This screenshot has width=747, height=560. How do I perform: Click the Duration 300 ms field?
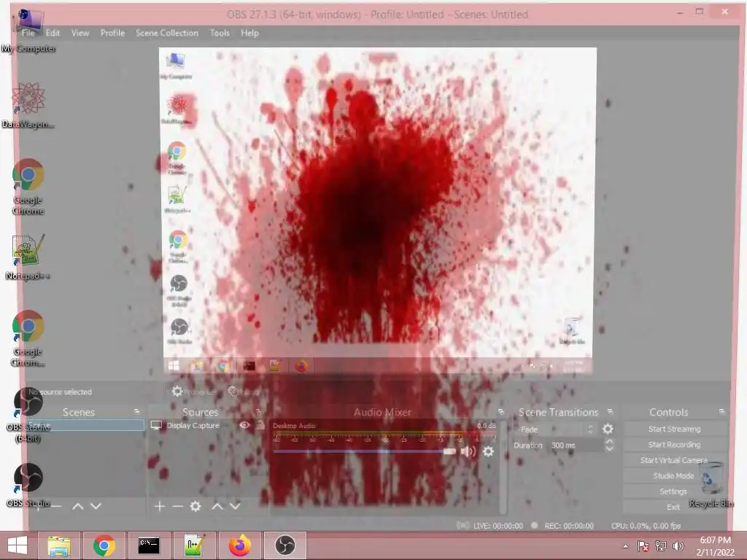tap(576, 446)
